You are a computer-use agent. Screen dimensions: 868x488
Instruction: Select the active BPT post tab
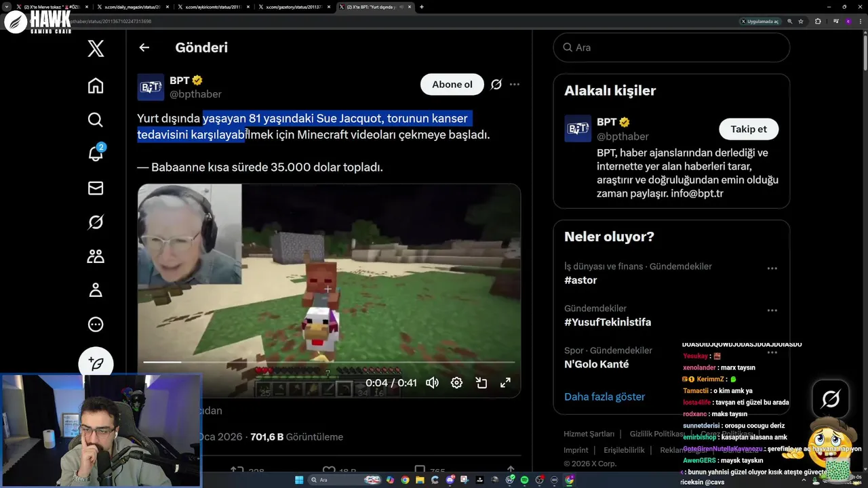pos(375,7)
